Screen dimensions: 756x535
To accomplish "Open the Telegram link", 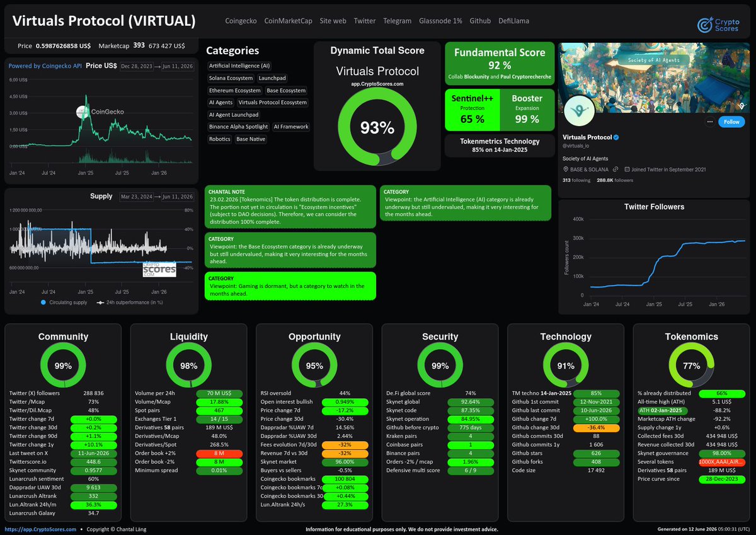I will point(398,21).
